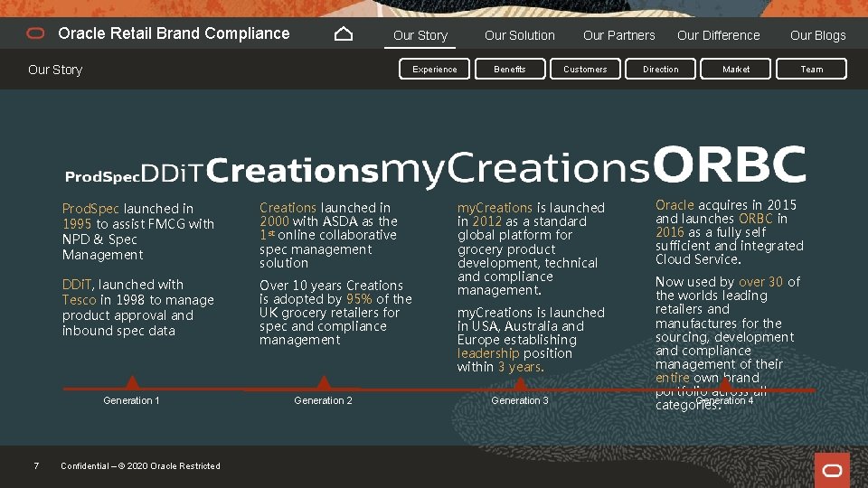Open the Market section button
The image size is (868, 488).
(736, 70)
